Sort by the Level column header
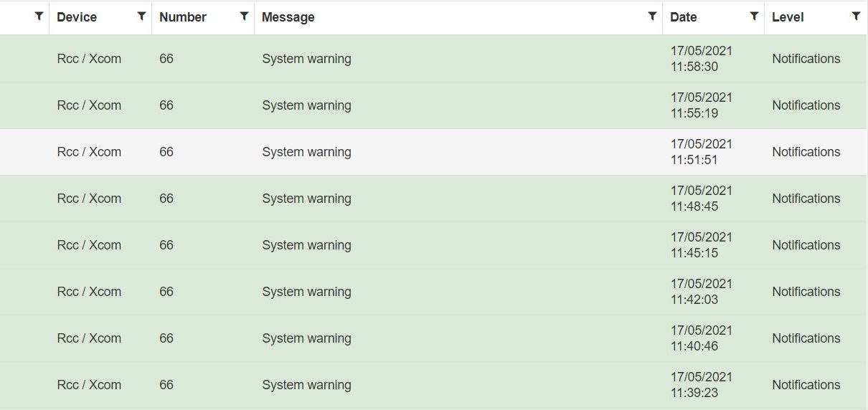This screenshot has width=868, height=410. [788, 17]
